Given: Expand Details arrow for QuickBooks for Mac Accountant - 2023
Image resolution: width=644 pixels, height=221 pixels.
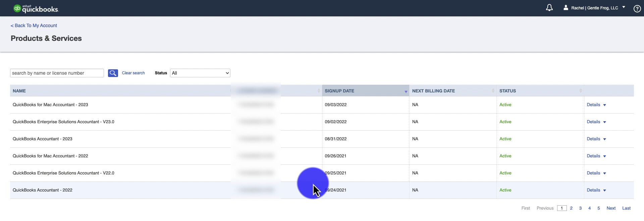Looking at the screenshot, I should click(x=604, y=105).
